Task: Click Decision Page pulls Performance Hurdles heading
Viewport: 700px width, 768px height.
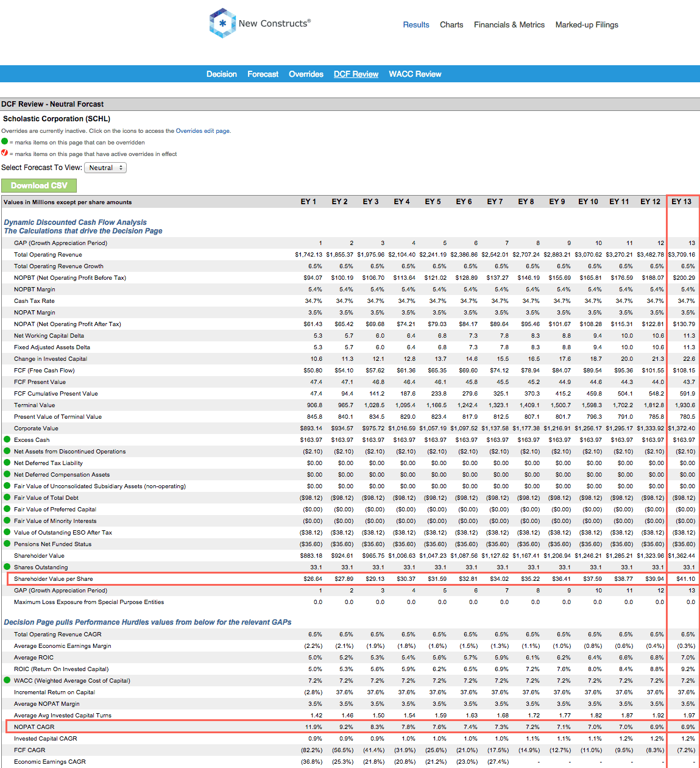Action: [x=147, y=622]
